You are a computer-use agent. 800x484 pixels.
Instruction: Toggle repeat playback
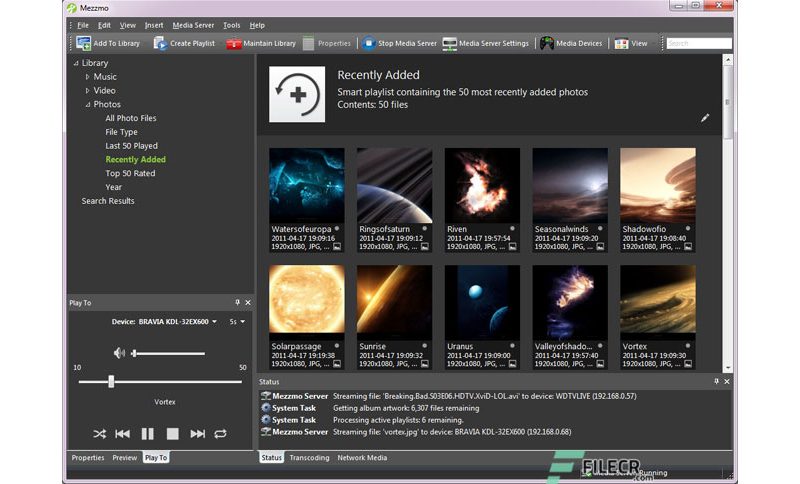(220, 434)
